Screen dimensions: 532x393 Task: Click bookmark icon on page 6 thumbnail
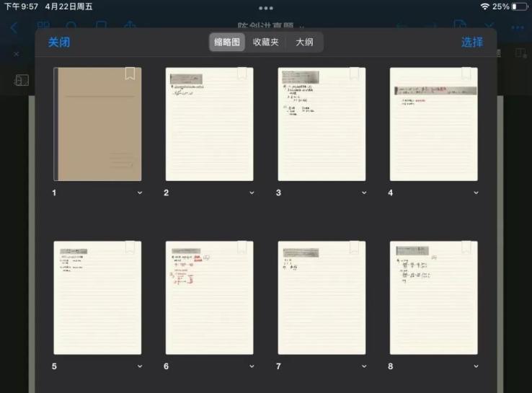coord(242,247)
